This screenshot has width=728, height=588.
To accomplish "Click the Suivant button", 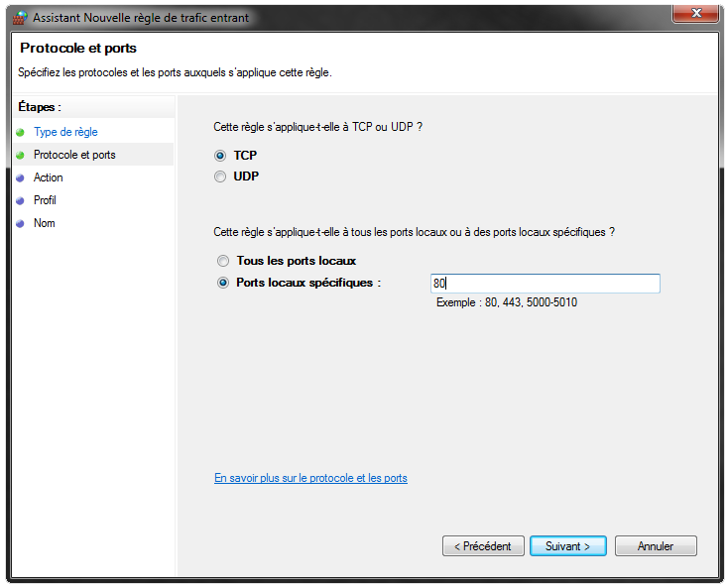I will [x=568, y=545].
